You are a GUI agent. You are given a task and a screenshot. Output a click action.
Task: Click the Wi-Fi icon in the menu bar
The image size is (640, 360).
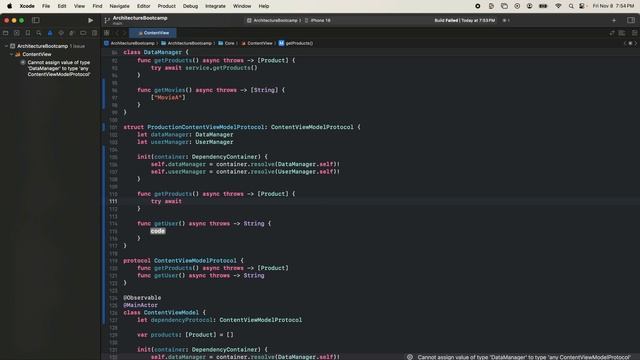click(558, 6)
